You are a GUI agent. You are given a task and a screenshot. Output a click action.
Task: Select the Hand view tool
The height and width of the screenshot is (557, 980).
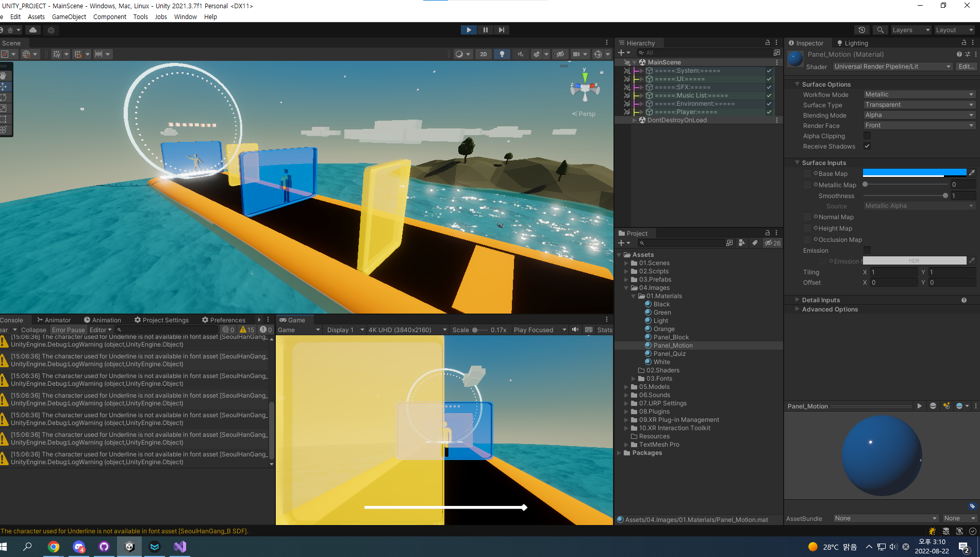(4, 76)
